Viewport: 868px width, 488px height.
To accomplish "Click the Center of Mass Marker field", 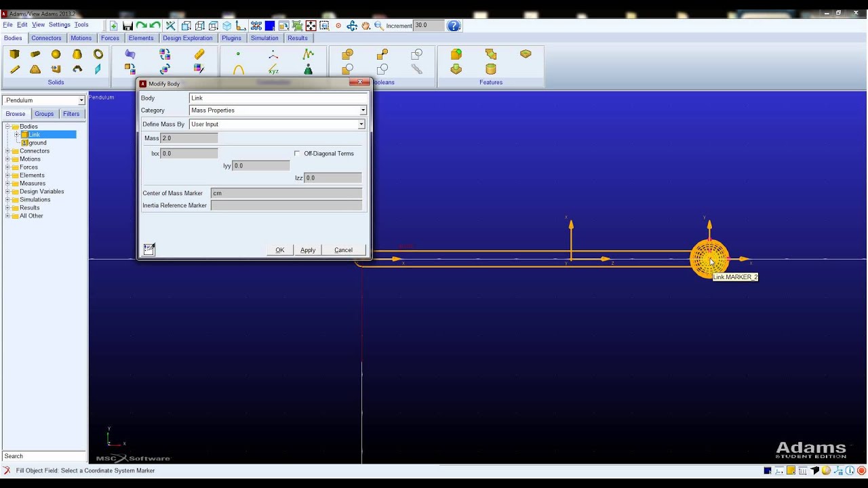I will (286, 193).
